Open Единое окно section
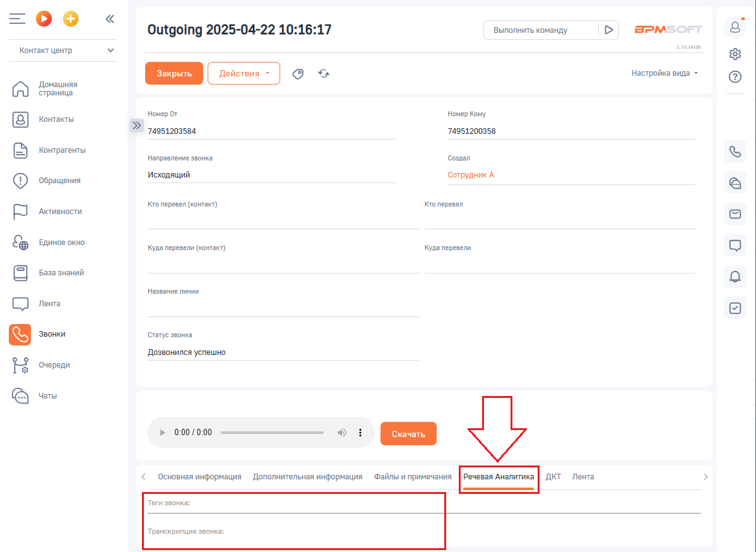Image resolution: width=756 pixels, height=552 pixels. coord(62,243)
